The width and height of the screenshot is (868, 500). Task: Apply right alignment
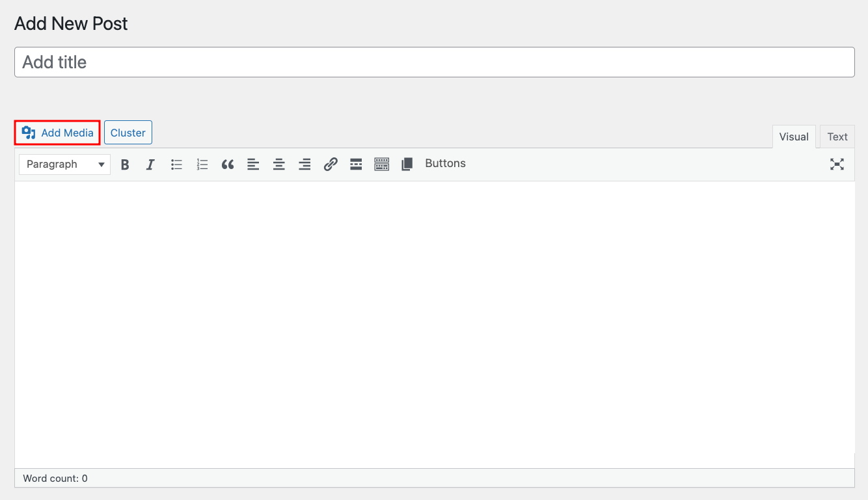click(305, 164)
